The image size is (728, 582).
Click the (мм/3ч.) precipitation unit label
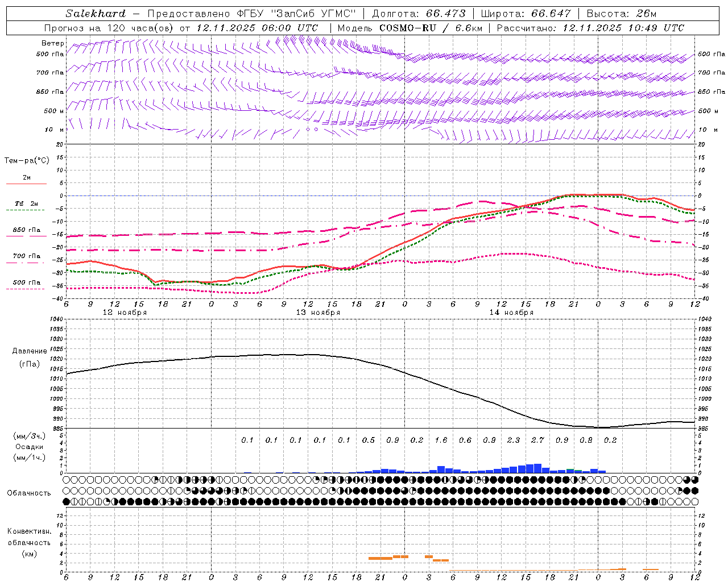[30, 436]
